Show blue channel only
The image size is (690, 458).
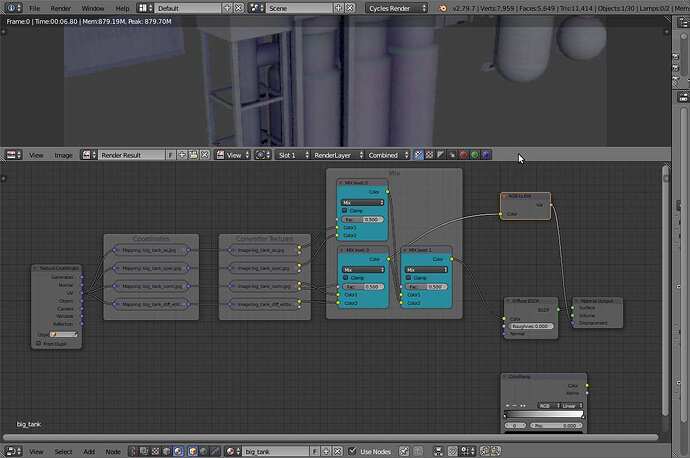(486, 155)
